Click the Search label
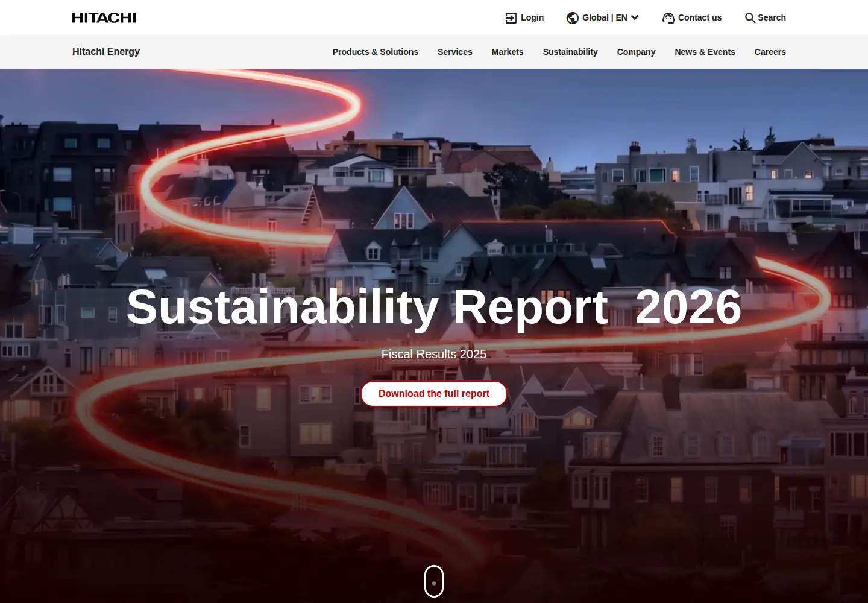The height and width of the screenshot is (603, 868). click(x=772, y=17)
